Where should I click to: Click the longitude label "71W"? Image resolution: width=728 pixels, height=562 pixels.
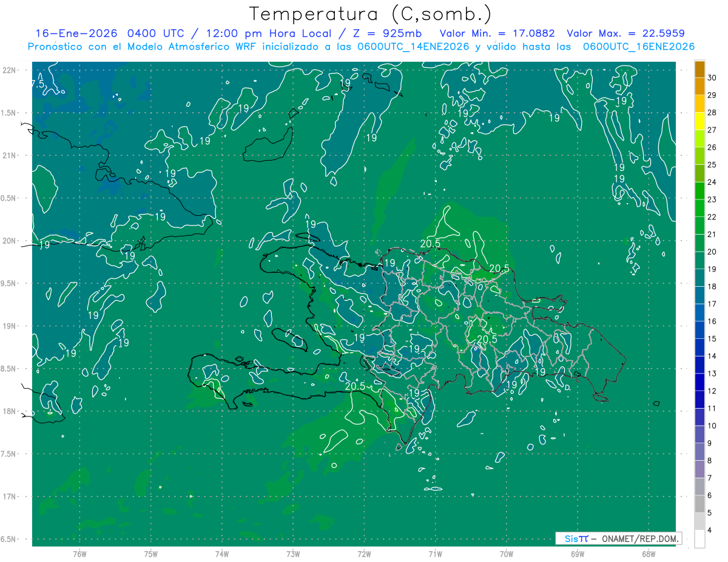click(435, 554)
